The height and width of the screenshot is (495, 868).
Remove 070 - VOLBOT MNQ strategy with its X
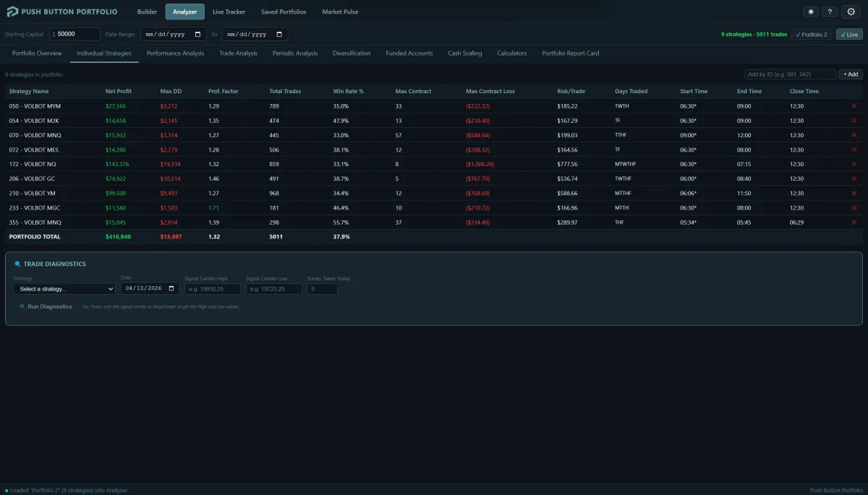pyautogui.click(x=854, y=135)
